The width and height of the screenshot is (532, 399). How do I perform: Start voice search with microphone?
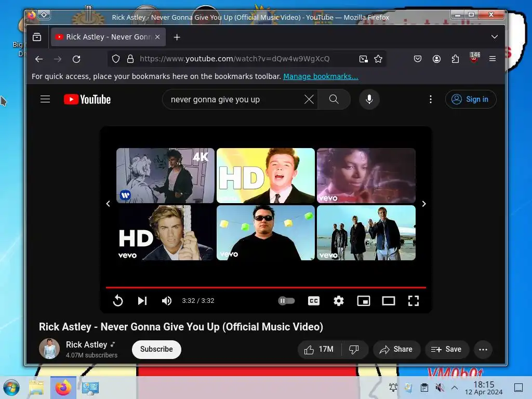coord(369,99)
